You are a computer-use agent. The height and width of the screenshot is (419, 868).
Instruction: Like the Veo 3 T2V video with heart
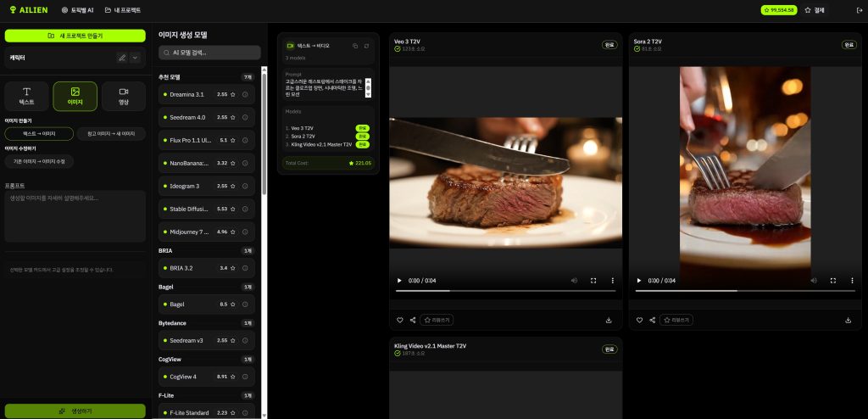tap(400, 321)
